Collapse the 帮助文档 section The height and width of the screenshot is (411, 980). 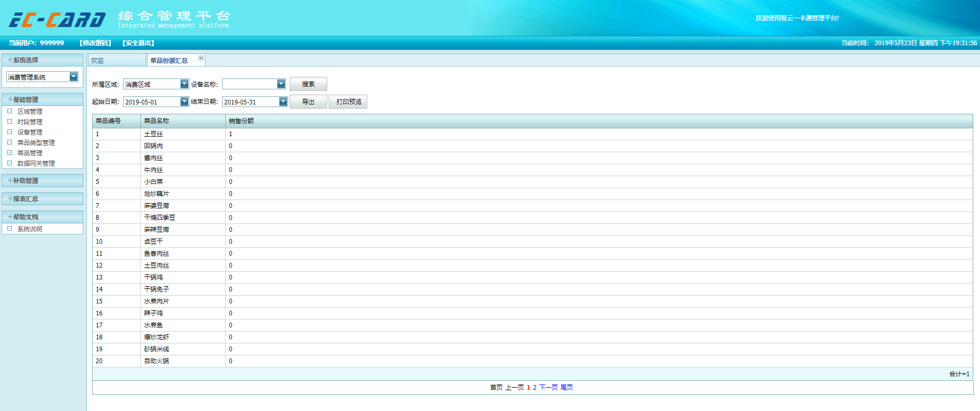pos(43,217)
